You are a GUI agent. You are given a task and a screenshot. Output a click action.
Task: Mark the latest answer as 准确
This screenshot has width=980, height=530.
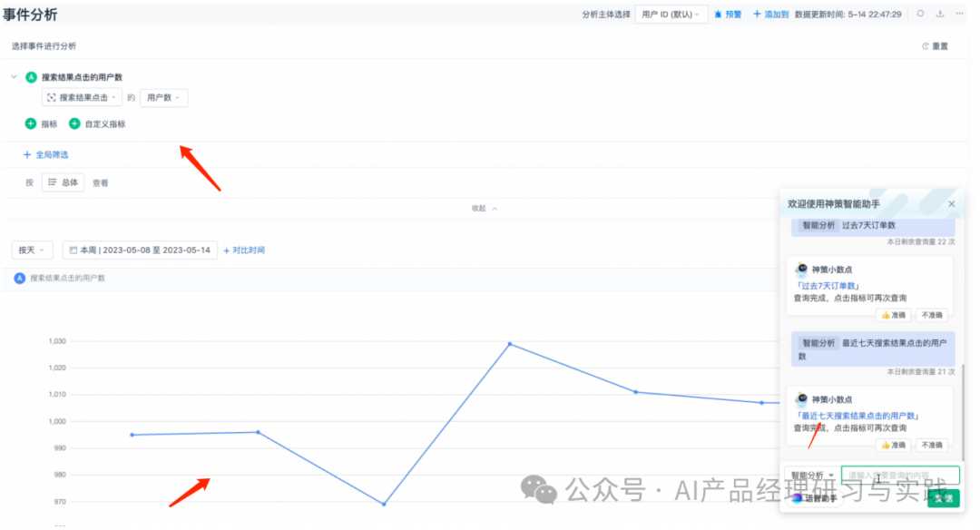click(894, 446)
